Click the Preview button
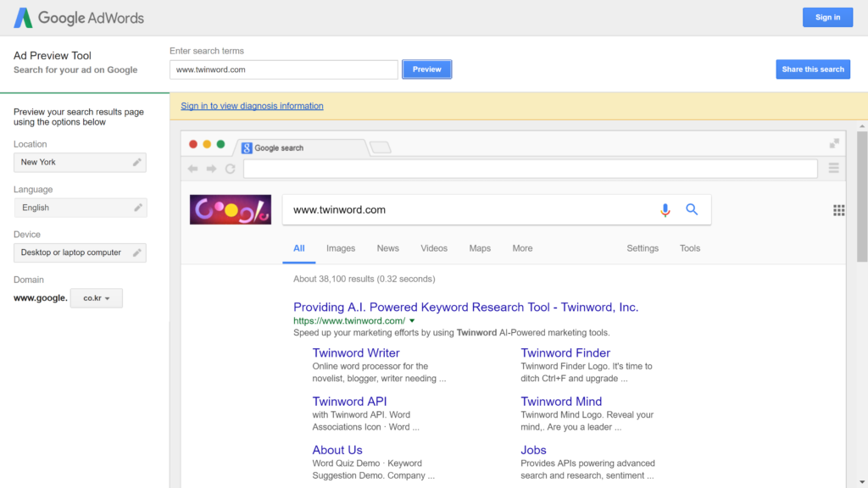 [x=427, y=69]
